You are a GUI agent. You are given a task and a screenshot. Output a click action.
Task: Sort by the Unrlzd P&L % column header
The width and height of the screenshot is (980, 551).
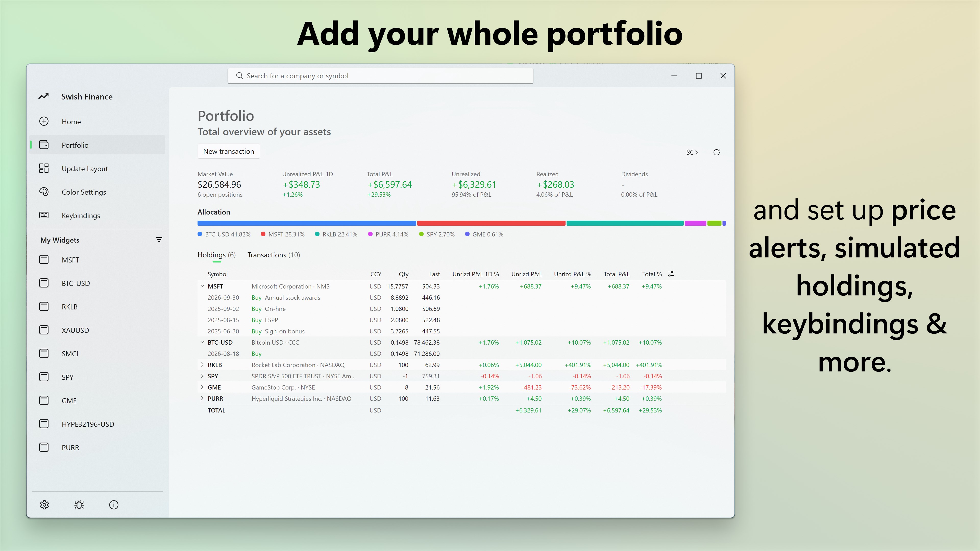572,274
